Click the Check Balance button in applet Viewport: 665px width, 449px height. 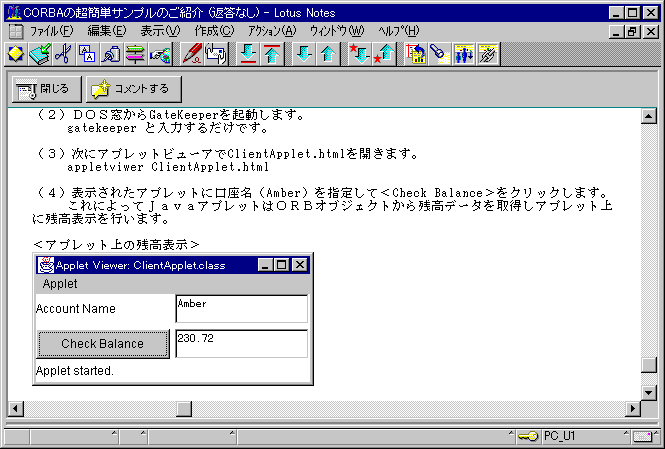(x=102, y=344)
